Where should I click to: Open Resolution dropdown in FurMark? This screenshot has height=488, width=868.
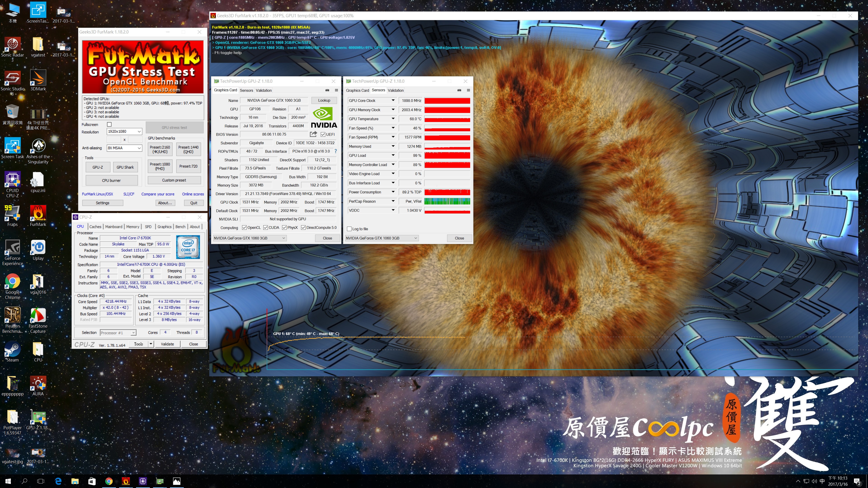[x=124, y=131]
